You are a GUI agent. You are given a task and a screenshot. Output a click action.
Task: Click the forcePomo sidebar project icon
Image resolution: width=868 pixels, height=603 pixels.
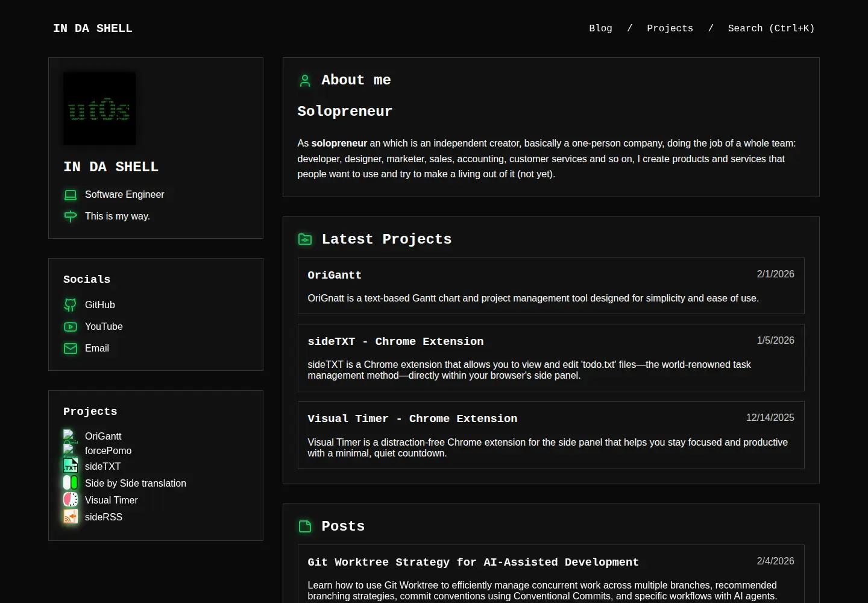pos(71,450)
